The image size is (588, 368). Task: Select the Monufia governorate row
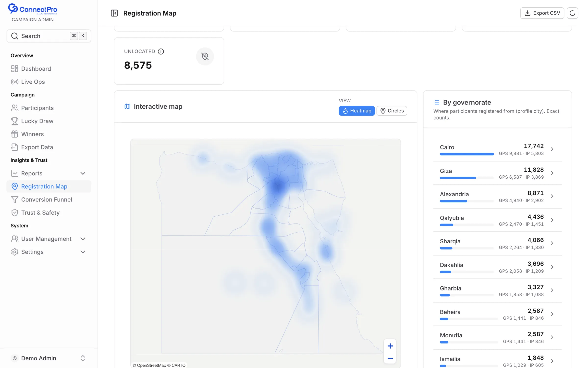pos(497,338)
